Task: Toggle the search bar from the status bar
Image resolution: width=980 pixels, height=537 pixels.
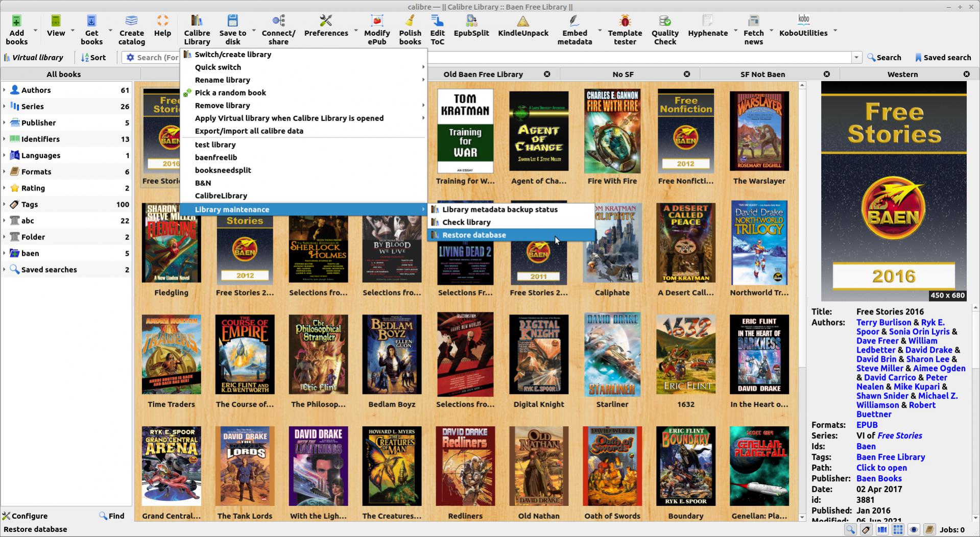Action: point(850,529)
